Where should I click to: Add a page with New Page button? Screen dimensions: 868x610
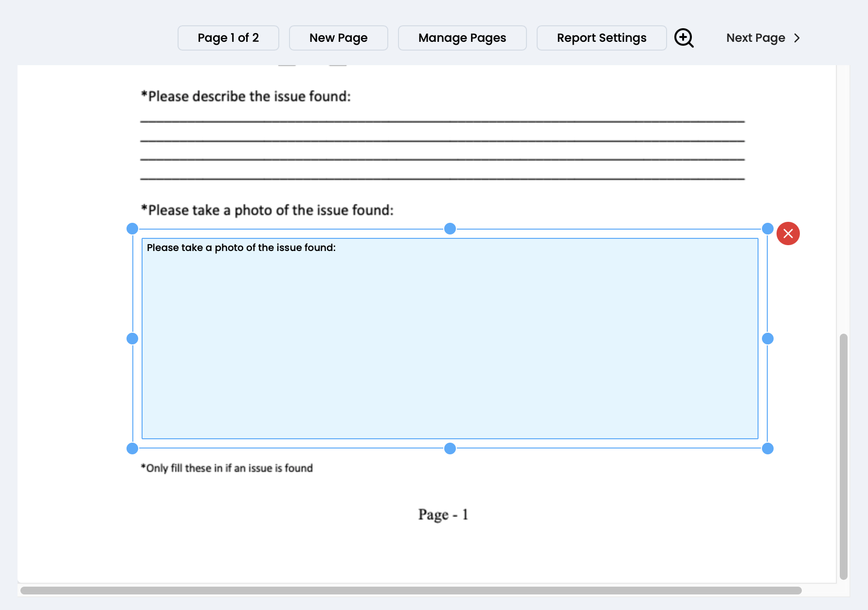[x=338, y=38]
